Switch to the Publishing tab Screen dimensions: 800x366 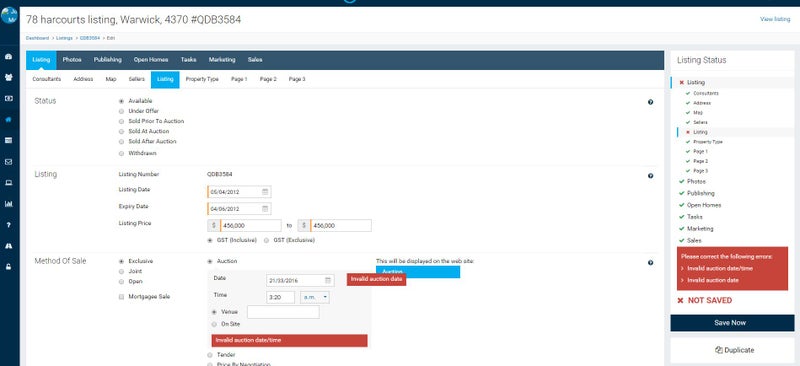(108, 60)
